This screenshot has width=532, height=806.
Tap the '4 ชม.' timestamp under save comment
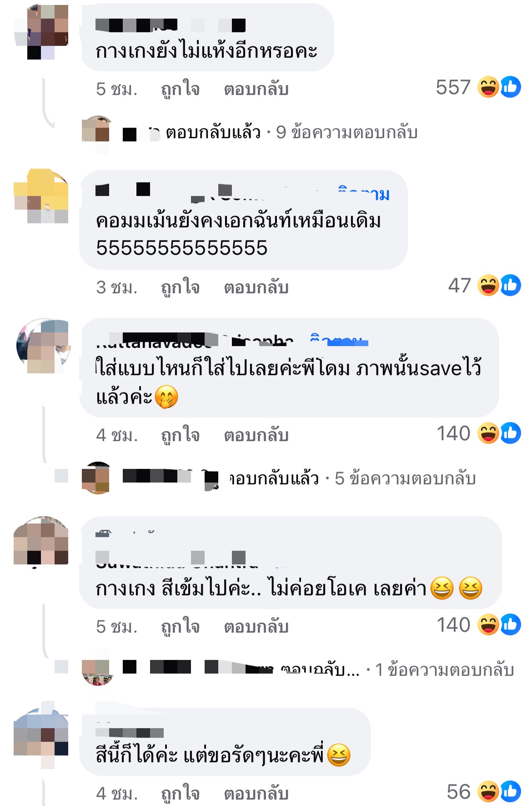pyautogui.click(x=117, y=435)
